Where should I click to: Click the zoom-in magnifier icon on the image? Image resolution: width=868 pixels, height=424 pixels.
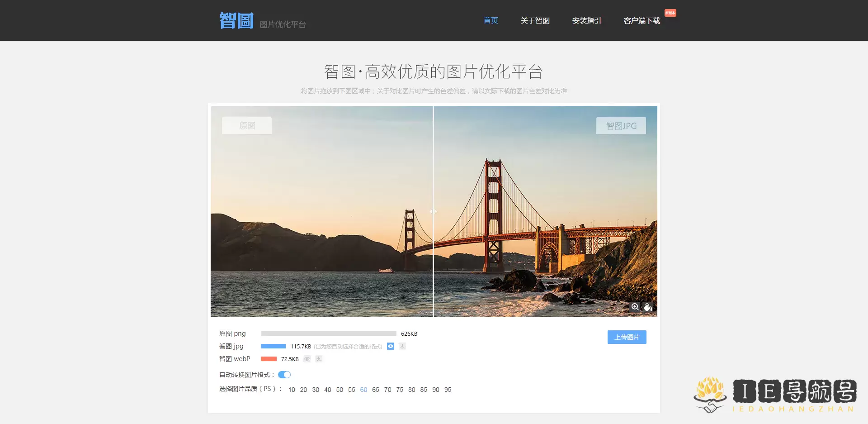point(635,307)
